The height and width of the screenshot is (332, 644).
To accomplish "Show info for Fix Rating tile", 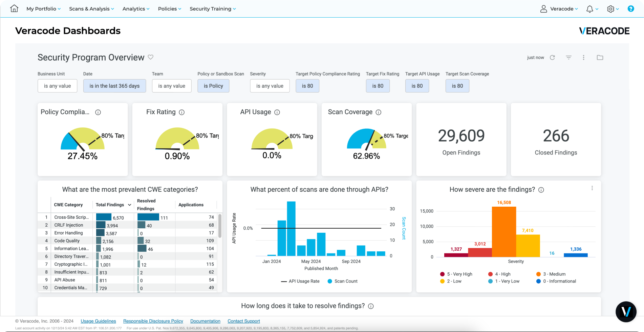I will (182, 112).
